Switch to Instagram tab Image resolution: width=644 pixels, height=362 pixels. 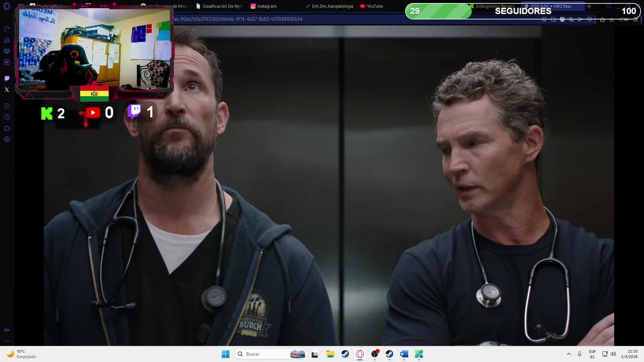coord(264,6)
